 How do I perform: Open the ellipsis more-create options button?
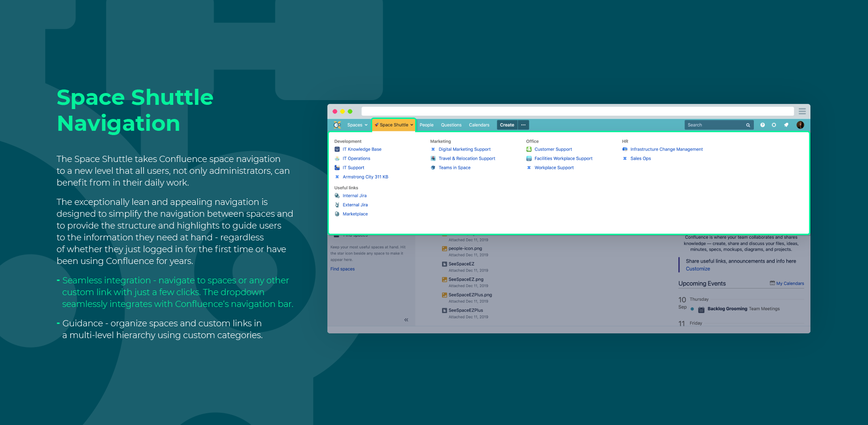pyautogui.click(x=523, y=125)
